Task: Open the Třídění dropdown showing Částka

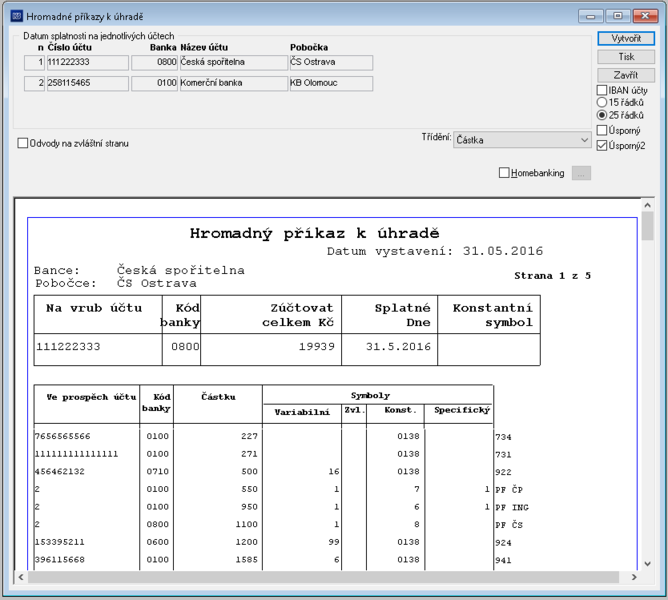Action: click(522, 140)
